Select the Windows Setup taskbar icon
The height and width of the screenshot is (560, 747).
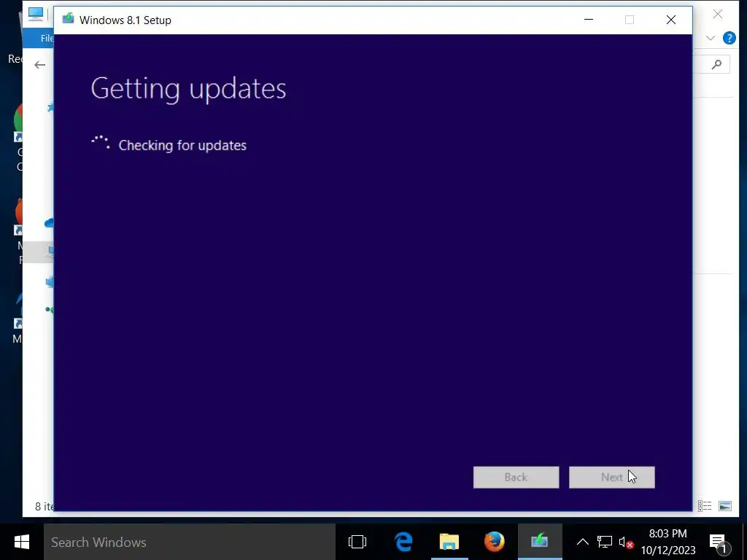[x=540, y=542]
